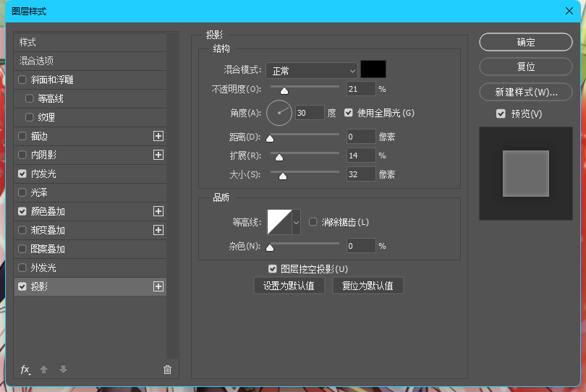Click the 确定 button
Viewport: 586px width, 392px height.
(525, 42)
